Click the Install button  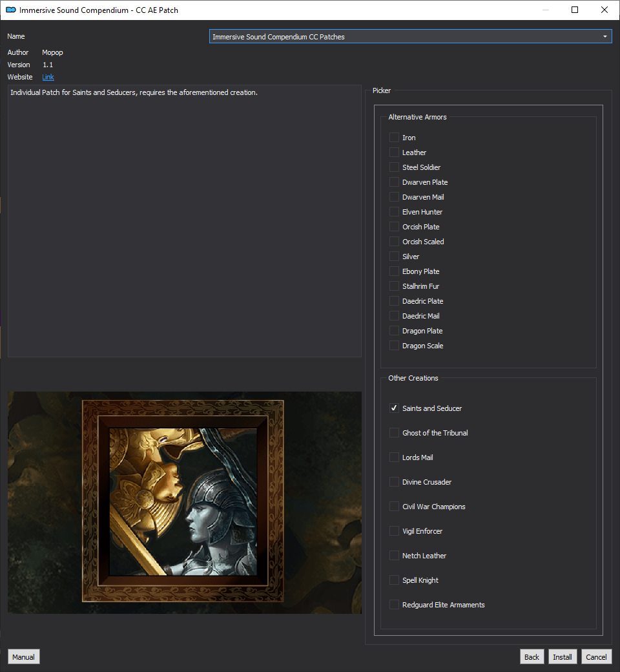pos(562,657)
